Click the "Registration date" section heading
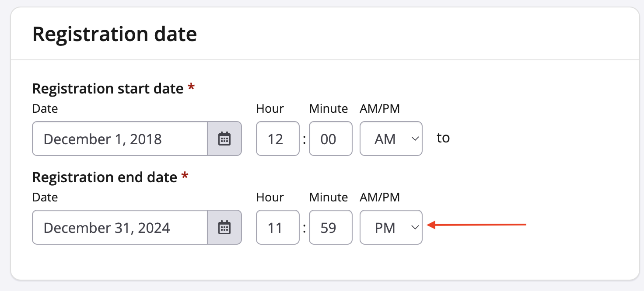Screen dimensions: 644x291 115,34
